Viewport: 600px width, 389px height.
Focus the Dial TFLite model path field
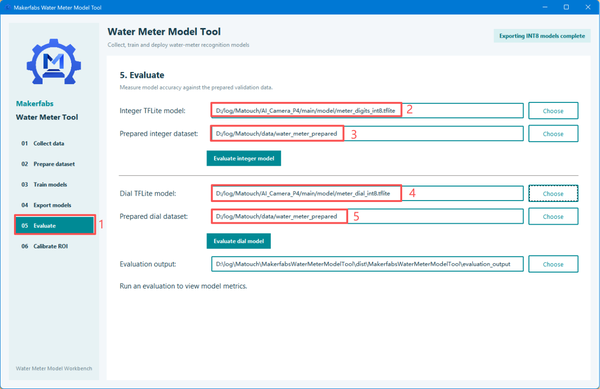(x=367, y=193)
